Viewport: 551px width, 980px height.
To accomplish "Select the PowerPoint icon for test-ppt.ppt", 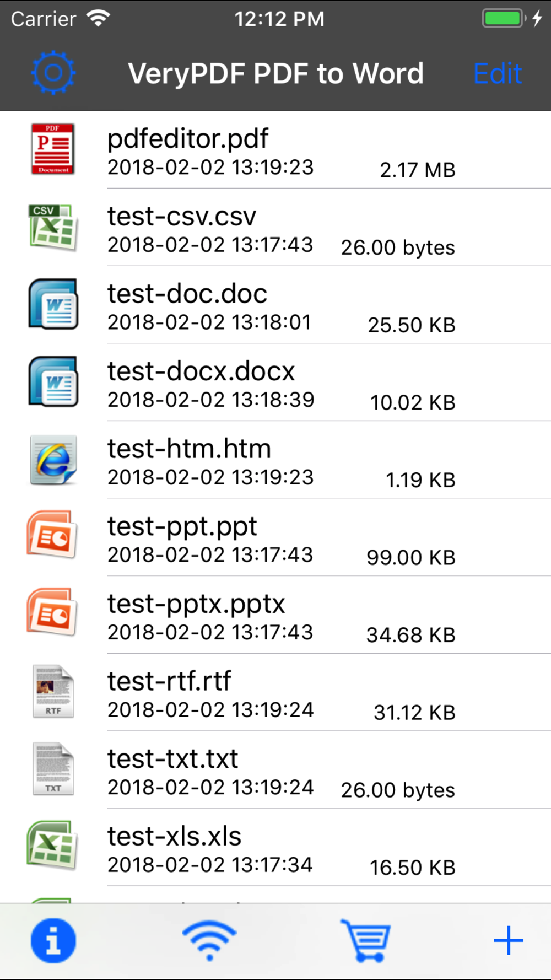I will 52,535.
